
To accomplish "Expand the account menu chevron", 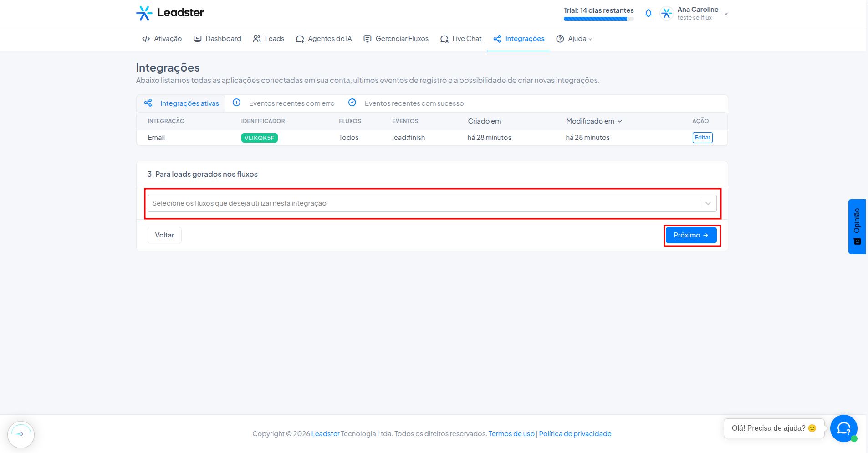I will tap(726, 14).
